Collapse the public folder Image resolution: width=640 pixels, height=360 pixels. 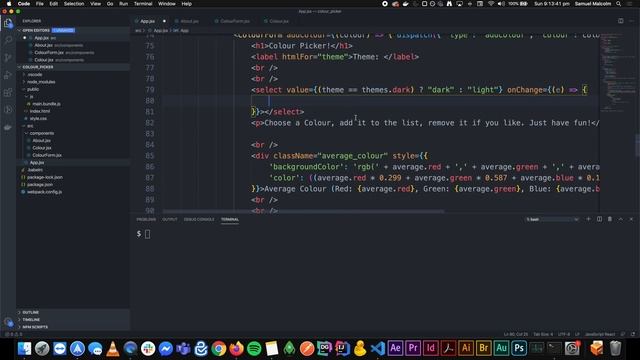click(33, 89)
